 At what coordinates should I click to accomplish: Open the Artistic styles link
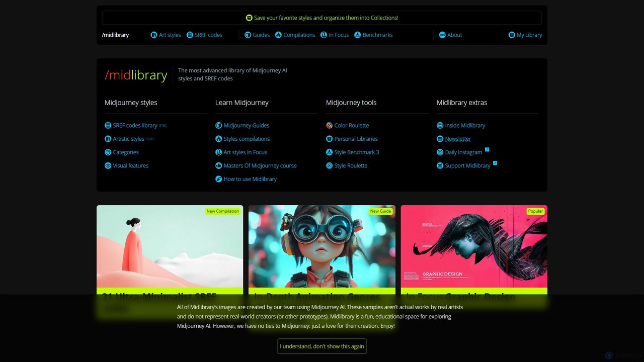129,139
